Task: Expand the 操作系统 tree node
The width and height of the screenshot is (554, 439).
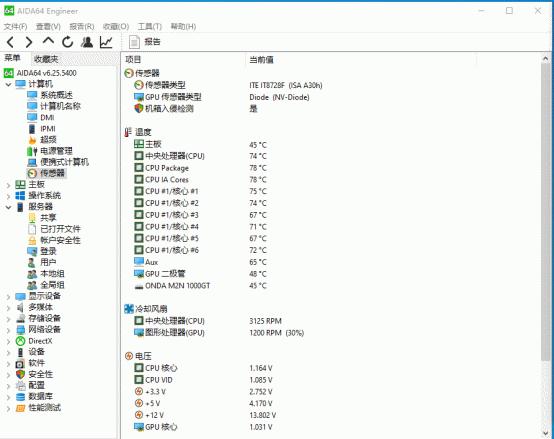Action: pyautogui.click(x=8, y=196)
